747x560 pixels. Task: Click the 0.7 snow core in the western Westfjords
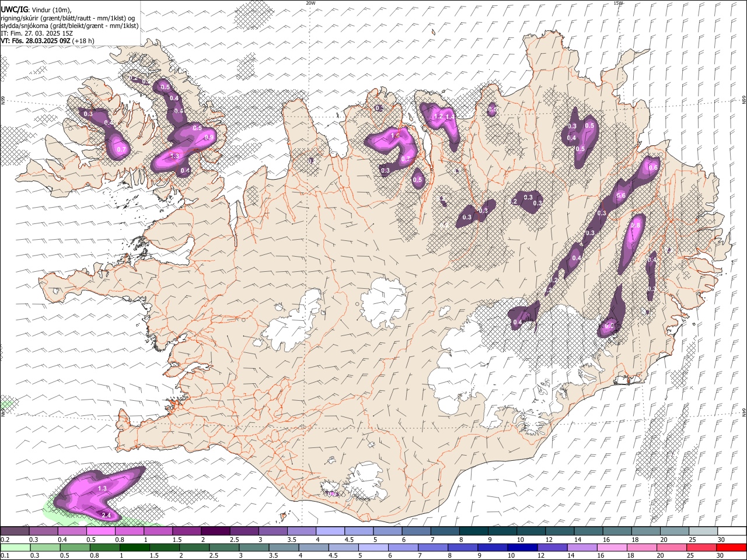[121, 149]
